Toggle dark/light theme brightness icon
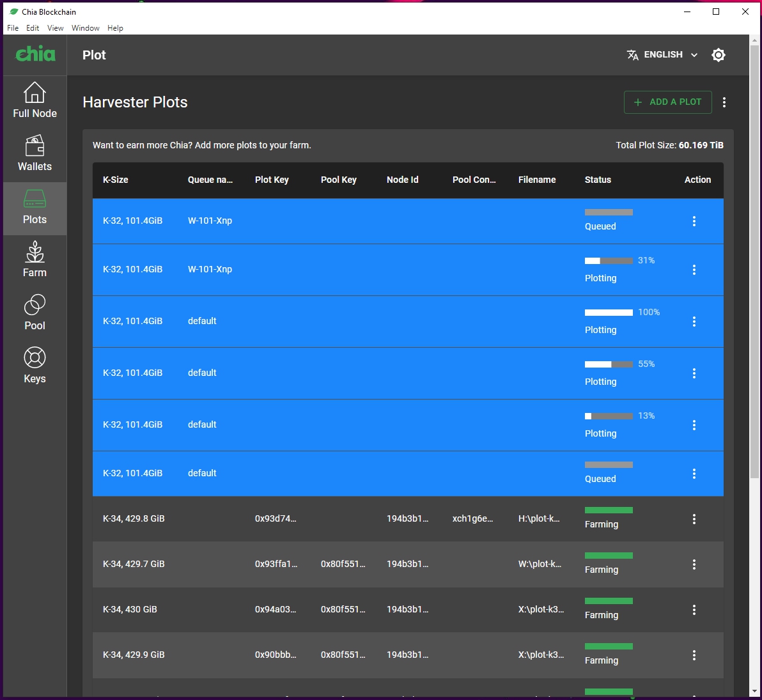 [719, 55]
